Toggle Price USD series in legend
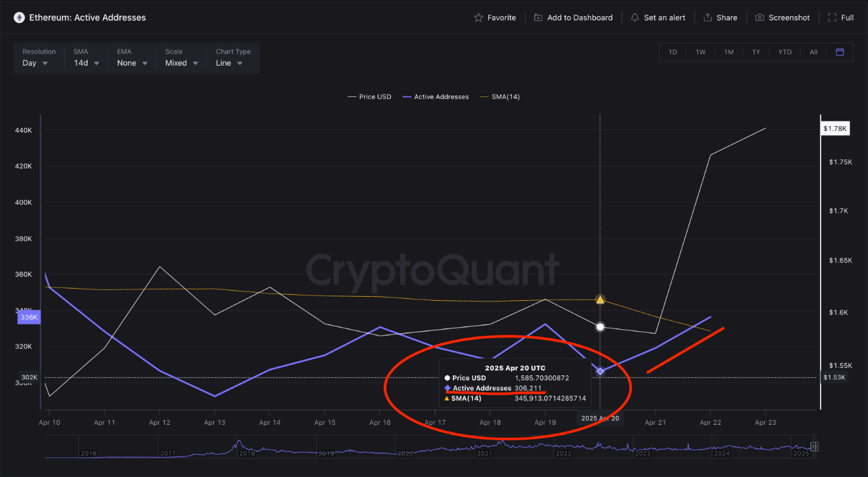Screen dimensions: 868x477 pos(370,97)
